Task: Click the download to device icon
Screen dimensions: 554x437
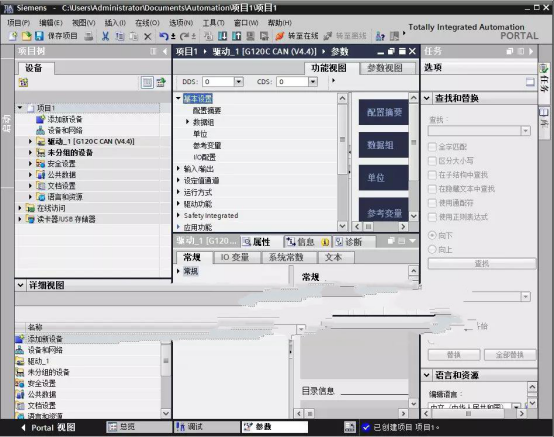Action: [x=223, y=36]
